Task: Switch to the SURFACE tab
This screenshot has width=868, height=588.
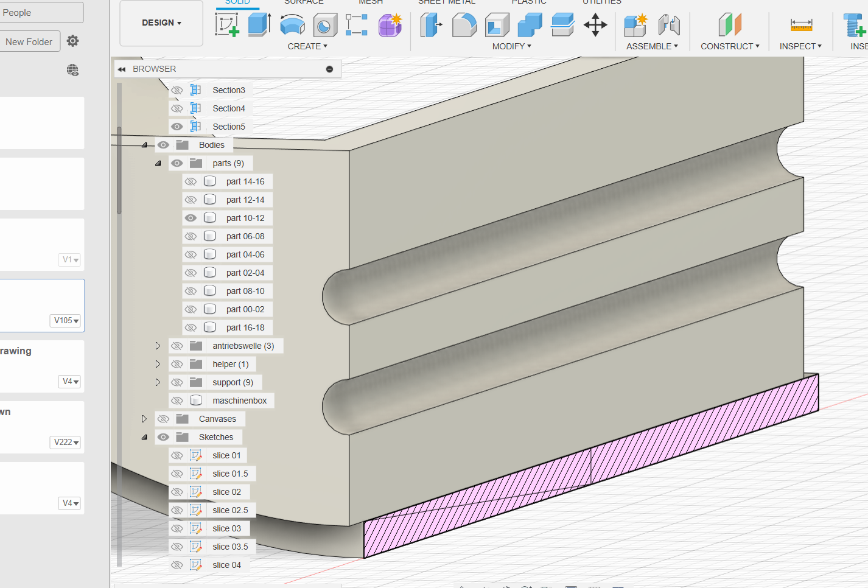Action: tap(304, 2)
